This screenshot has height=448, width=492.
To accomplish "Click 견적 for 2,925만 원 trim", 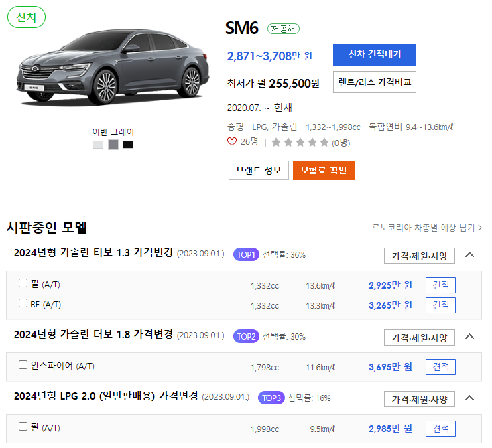I will click(x=440, y=285).
